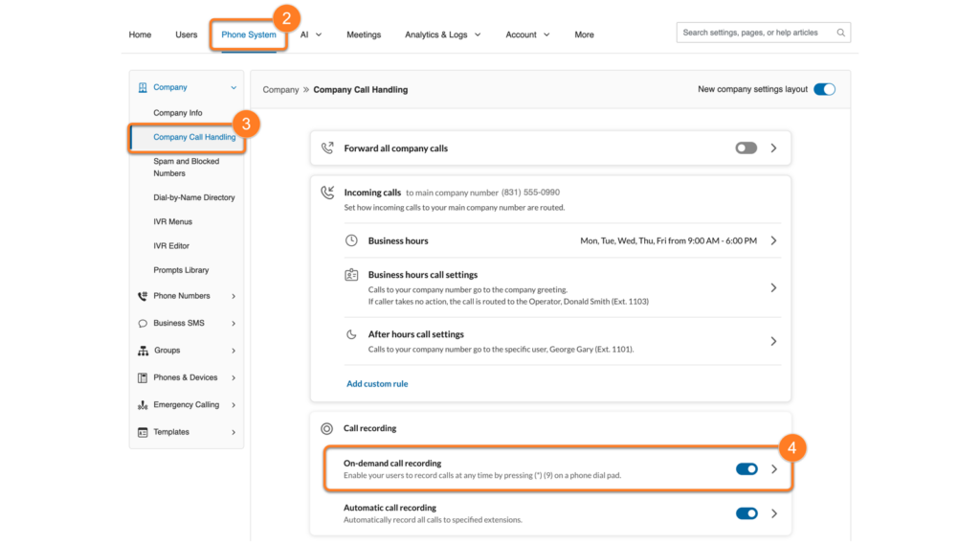The image size is (980, 546).
Task: Enable Forward all company calls toggle
Action: click(x=746, y=148)
